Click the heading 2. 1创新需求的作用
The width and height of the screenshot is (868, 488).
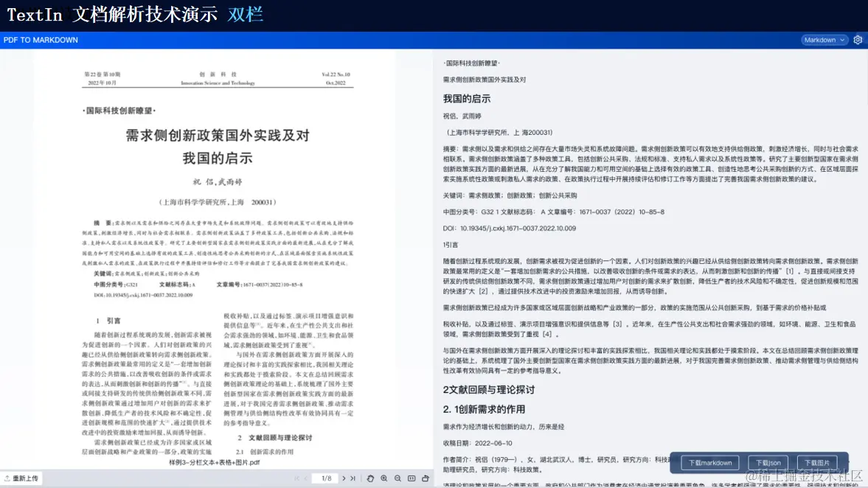[484, 409]
